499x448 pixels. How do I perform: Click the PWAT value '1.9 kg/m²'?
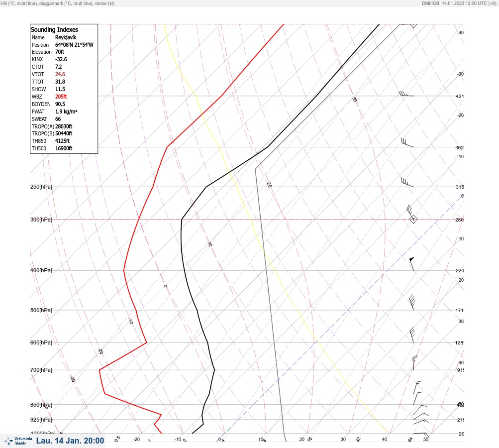pyautogui.click(x=66, y=112)
